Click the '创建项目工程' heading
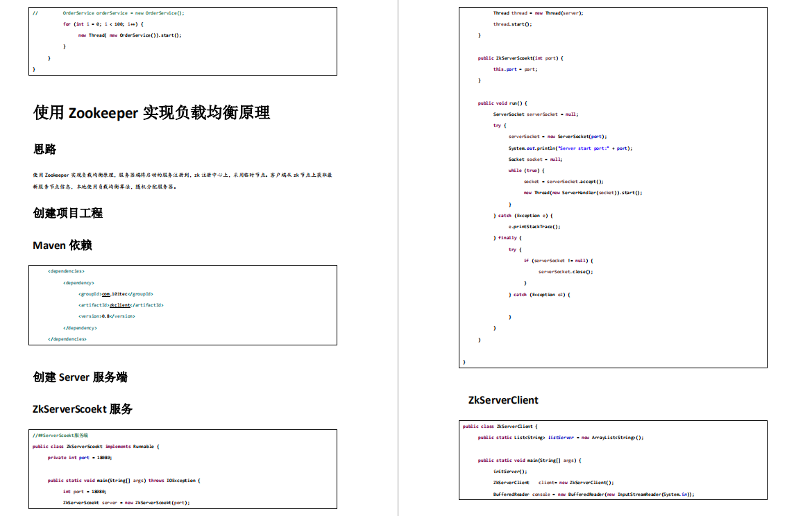Image resolution: width=812 pixels, height=516 pixels. click(68, 213)
